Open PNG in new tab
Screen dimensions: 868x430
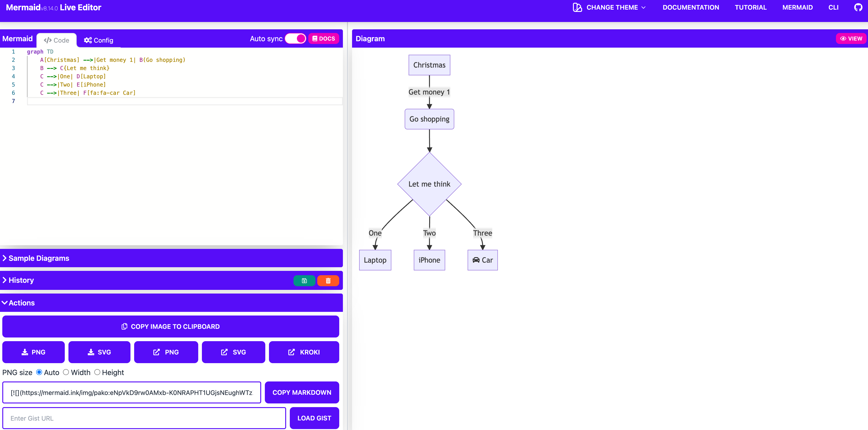(166, 352)
